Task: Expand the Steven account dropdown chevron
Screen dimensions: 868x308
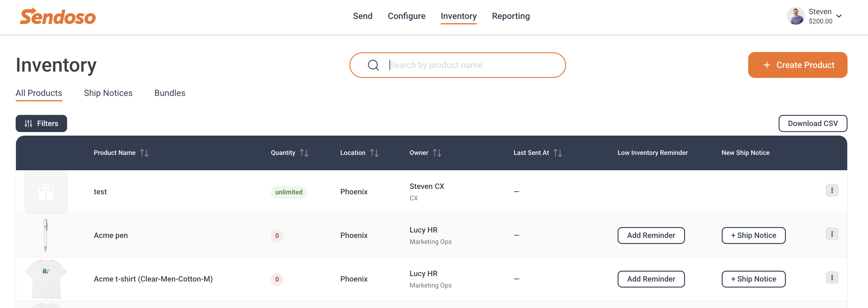Action: pos(839,16)
